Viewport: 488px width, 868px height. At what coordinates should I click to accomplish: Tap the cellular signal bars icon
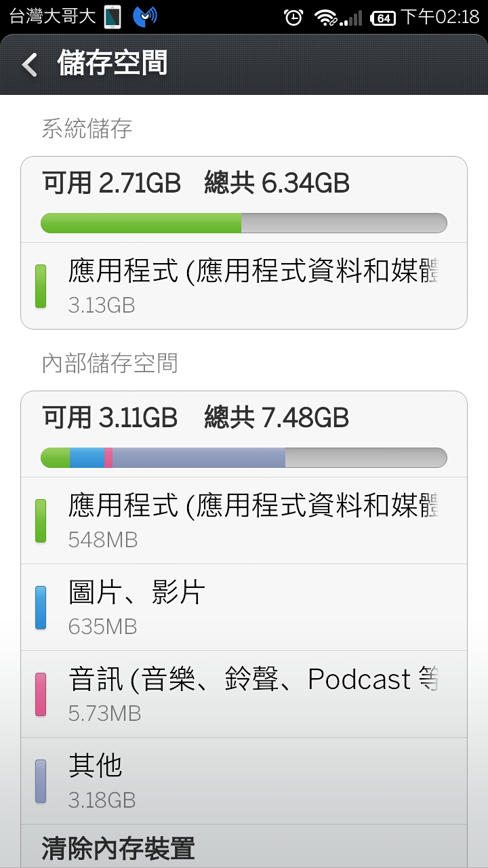click(351, 18)
